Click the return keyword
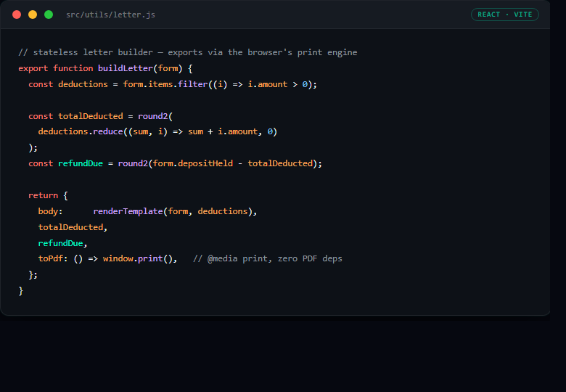Image resolution: width=566 pixels, height=392 pixels. 43,195
